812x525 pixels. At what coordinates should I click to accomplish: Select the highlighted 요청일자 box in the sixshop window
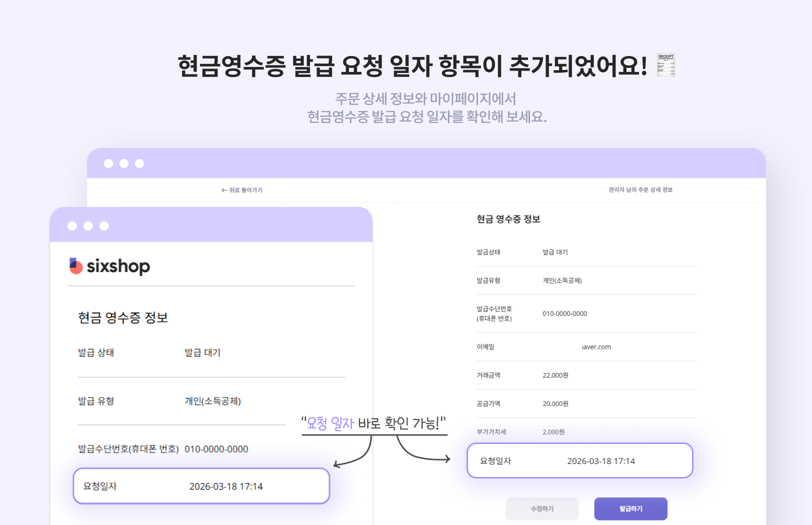pyautogui.click(x=201, y=486)
